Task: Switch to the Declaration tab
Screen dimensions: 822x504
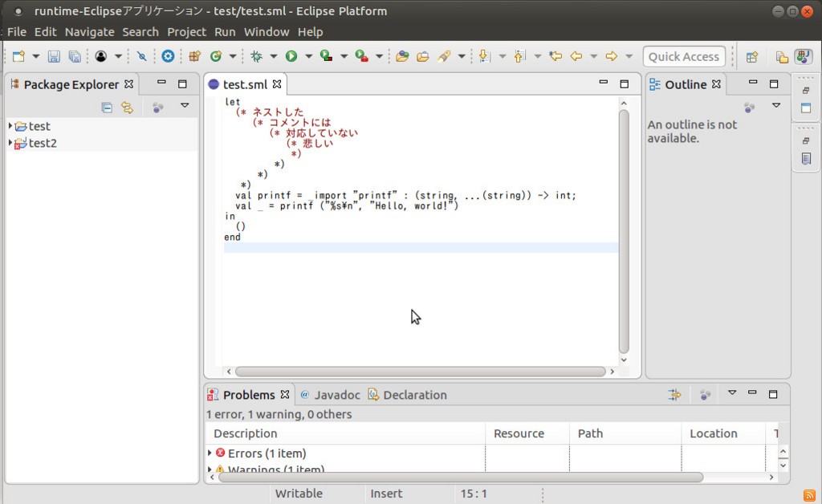Action: point(408,395)
